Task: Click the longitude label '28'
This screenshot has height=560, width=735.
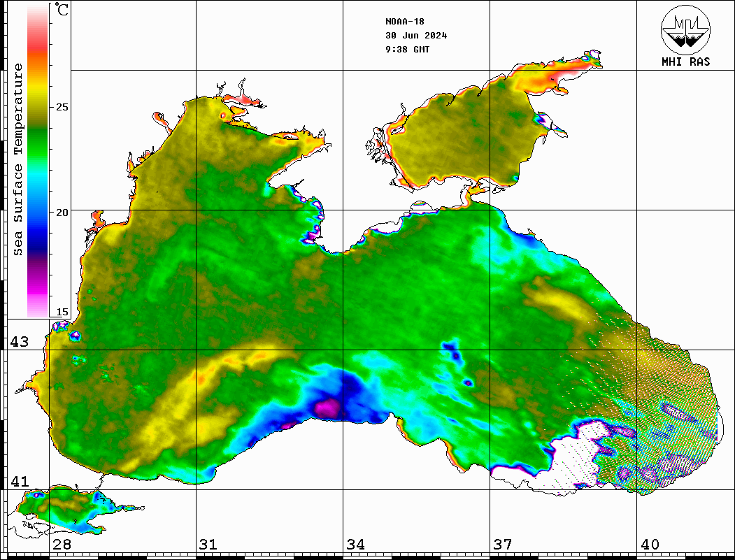Action: coord(62,544)
